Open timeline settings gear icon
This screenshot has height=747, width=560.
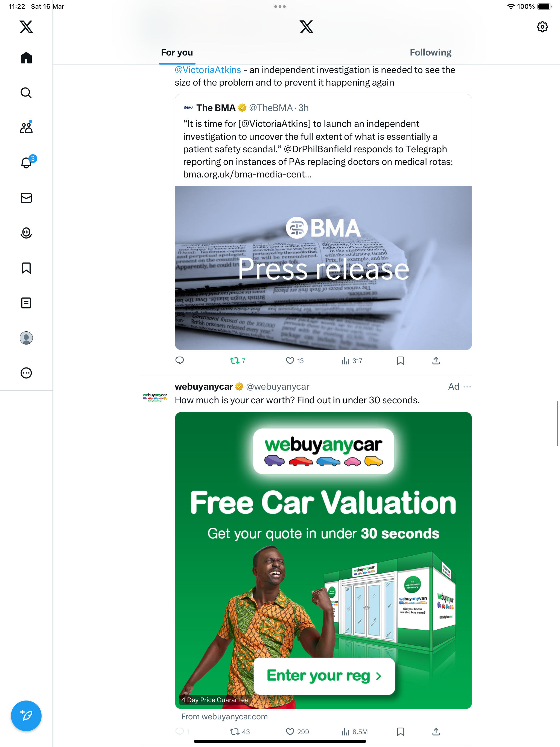pyautogui.click(x=542, y=27)
